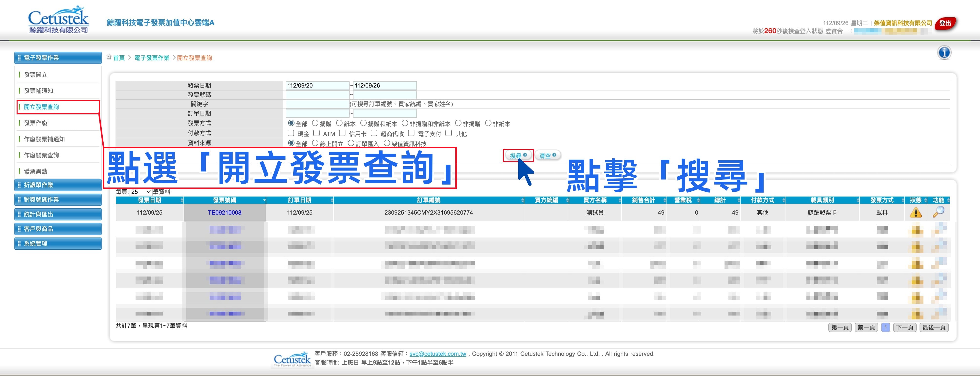Viewport: 980px width, 376px height.
Task: Click the 搜尋 search button
Action: tap(518, 155)
